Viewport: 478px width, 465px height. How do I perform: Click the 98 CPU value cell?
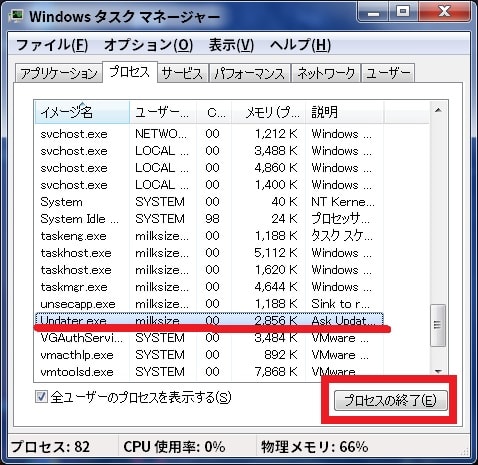(x=212, y=219)
